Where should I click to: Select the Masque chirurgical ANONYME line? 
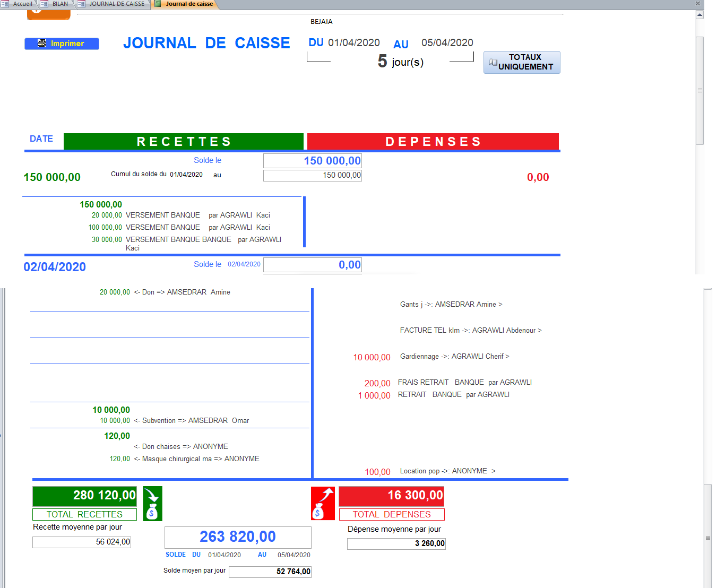(x=184, y=459)
